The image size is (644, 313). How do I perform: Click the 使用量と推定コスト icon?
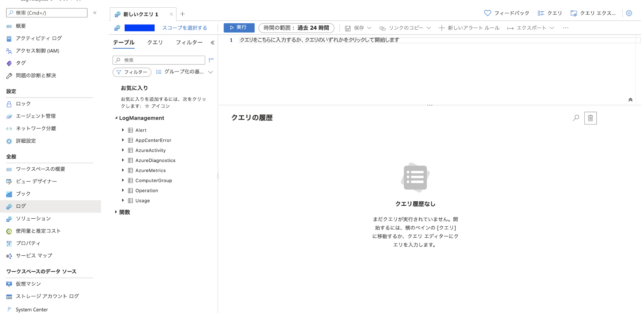tap(9, 231)
